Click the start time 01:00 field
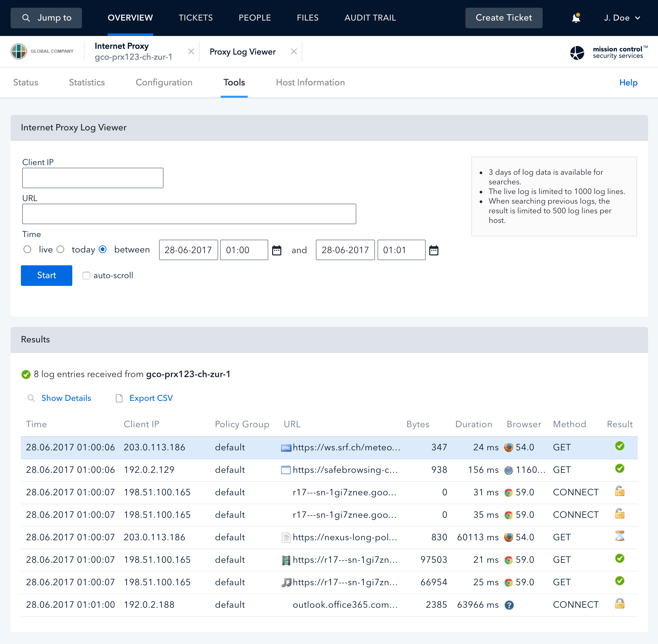The width and height of the screenshot is (658, 644). (x=244, y=250)
